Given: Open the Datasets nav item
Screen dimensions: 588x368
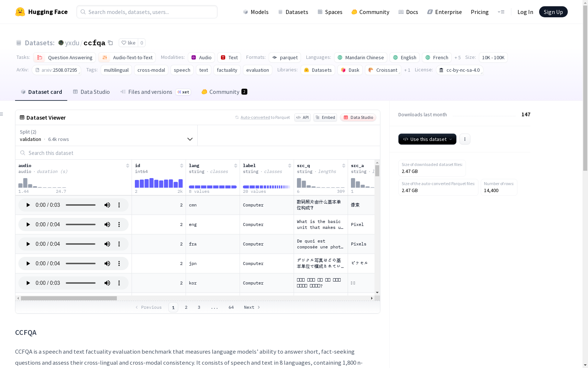Looking at the screenshot, I should [293, 12].
